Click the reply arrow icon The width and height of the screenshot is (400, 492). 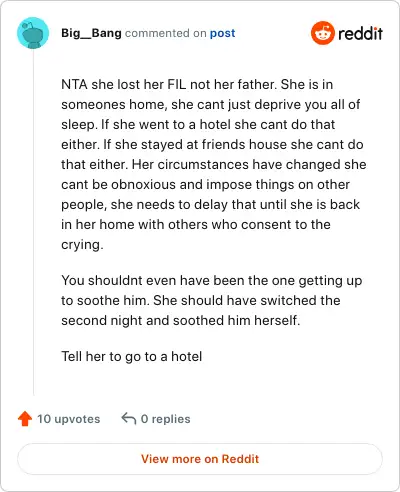[129, 418]
